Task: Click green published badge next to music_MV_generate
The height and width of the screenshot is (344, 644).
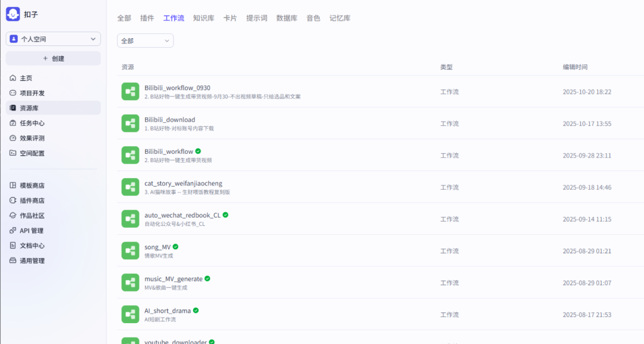Action: pos(208,278)
